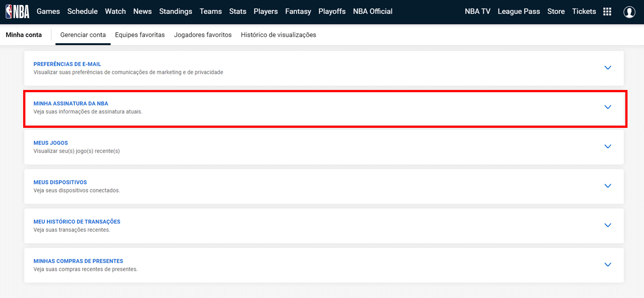Click 'Veja suas transações recentes.' text
644x298 pixels.
[72, 230]
